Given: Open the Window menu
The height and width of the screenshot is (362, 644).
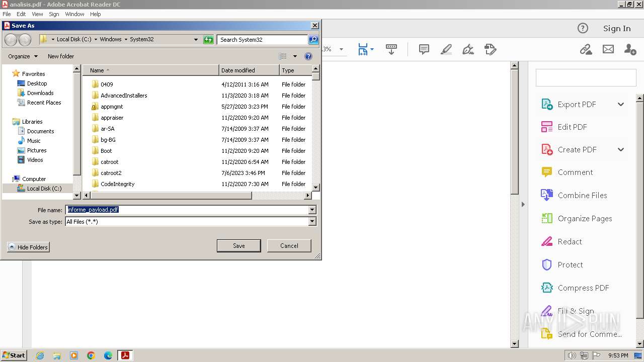Looking at the screenshot, I should 74,14.
